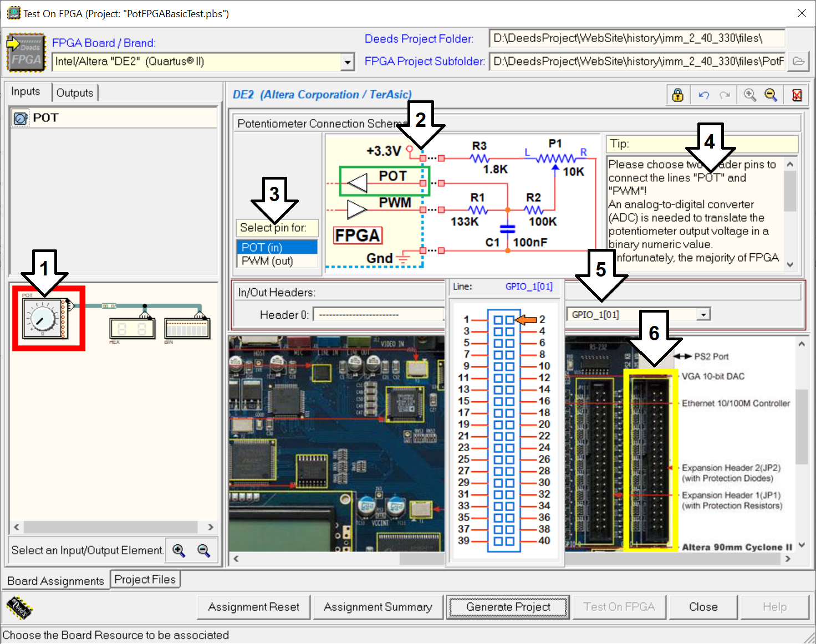Click 'PS2 Port' board label
816x644 pixels.
tap(711, 356)
